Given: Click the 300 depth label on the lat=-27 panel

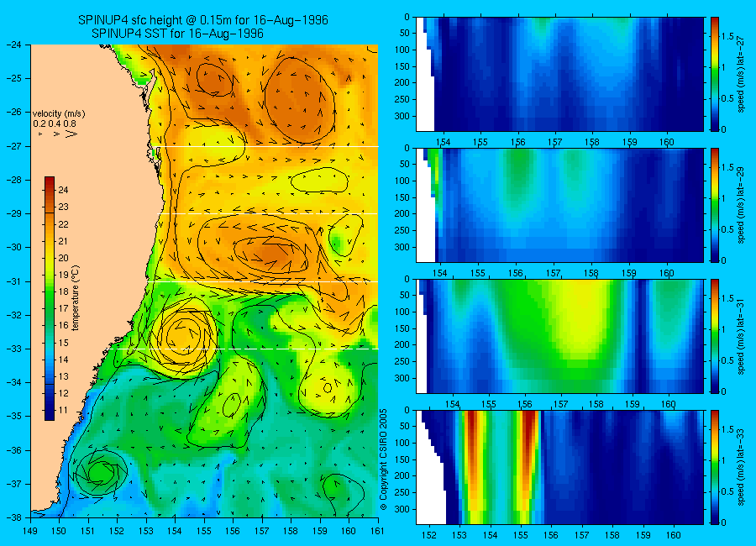Looking at the screenshot, I should (x=402, y=116).
